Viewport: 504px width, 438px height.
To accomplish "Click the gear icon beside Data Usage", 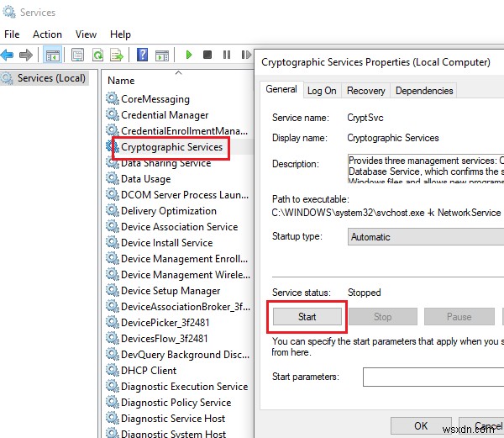I will (x=113, y=178).
